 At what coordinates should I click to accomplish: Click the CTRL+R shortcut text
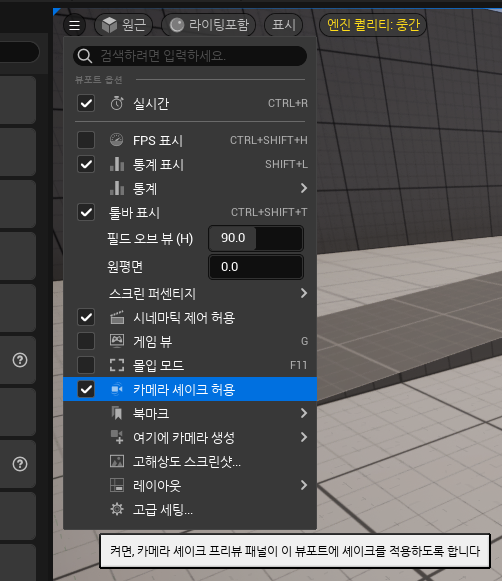(288, 103)
